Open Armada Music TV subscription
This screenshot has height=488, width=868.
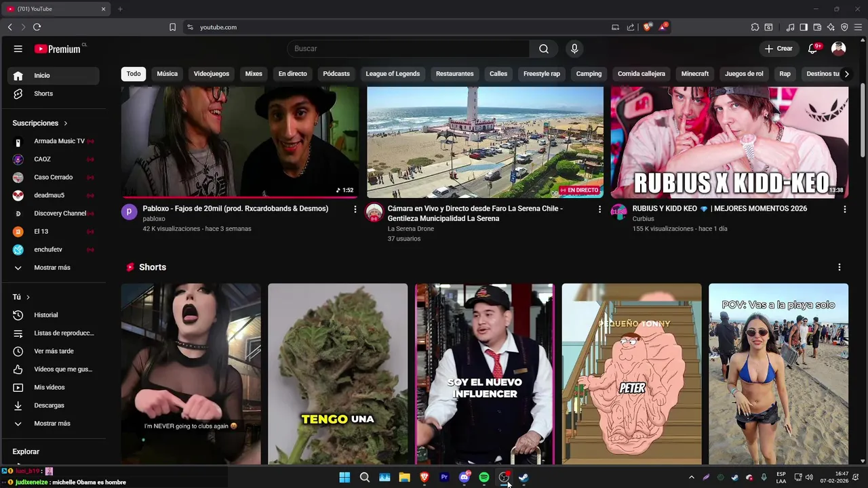click(54, 141)
